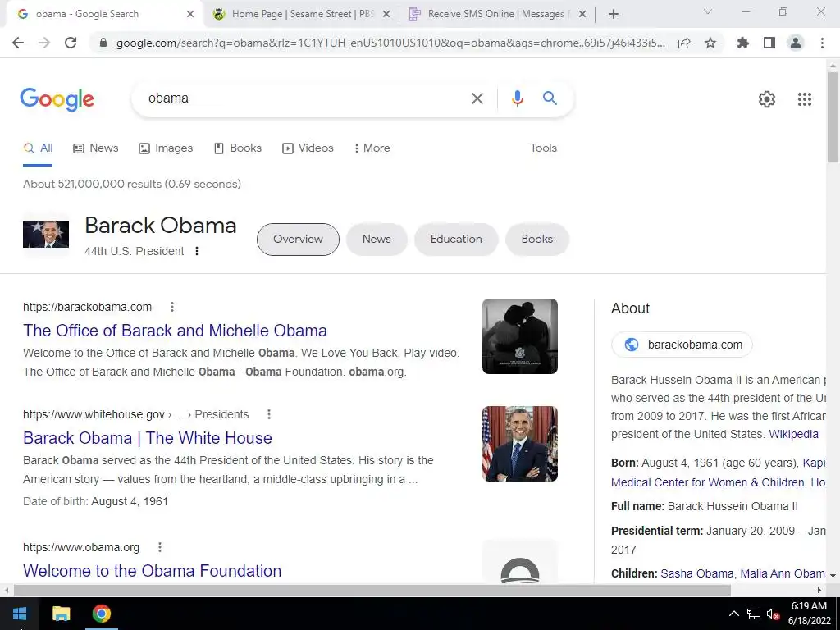This screenshot has height=630, width=840.
Task: Open a new tab with plus button
Action: [614, 14]
